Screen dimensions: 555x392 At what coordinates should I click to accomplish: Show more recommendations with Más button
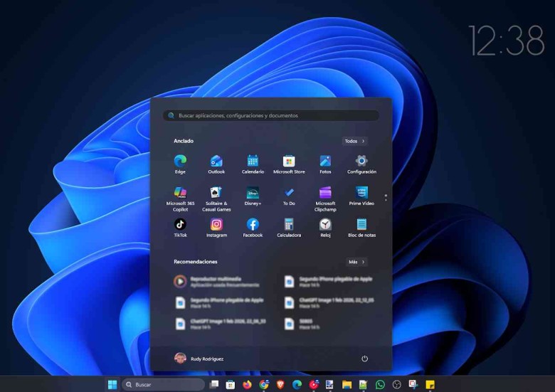pos(356,262)
